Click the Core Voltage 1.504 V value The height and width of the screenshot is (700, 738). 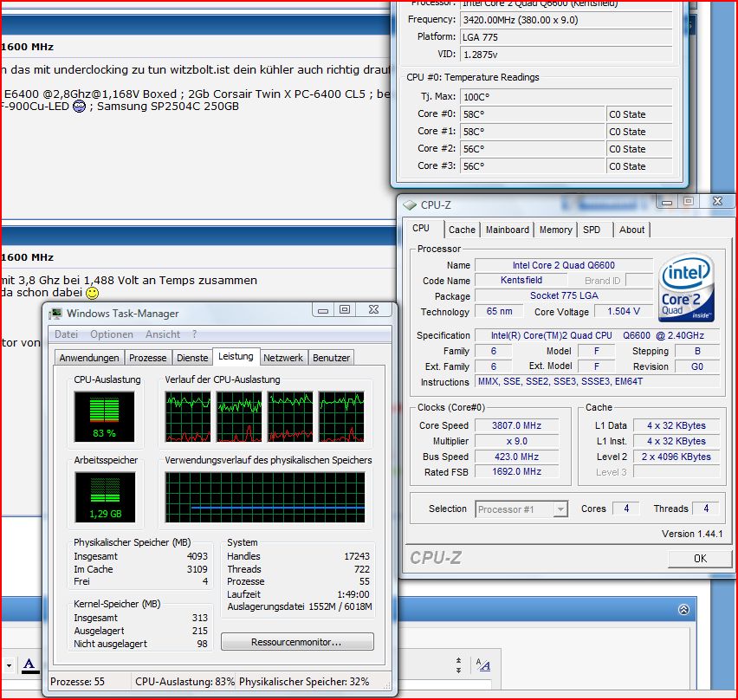pyautogui.click(x=623, y=311)
